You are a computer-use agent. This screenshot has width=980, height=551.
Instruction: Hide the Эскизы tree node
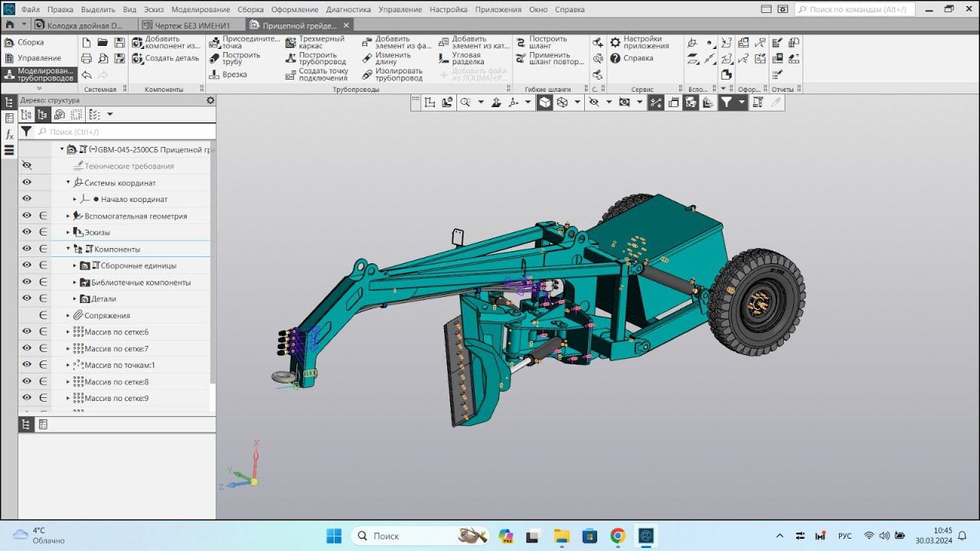tap(27, 233)
